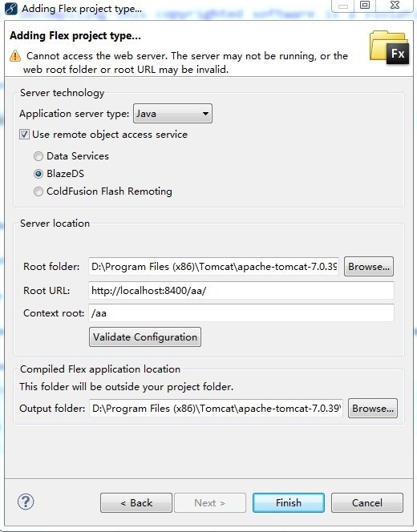Viewport: 417px width, 532px height.
Task: Select the Data Services radio button
Action: tap(38, 156)
